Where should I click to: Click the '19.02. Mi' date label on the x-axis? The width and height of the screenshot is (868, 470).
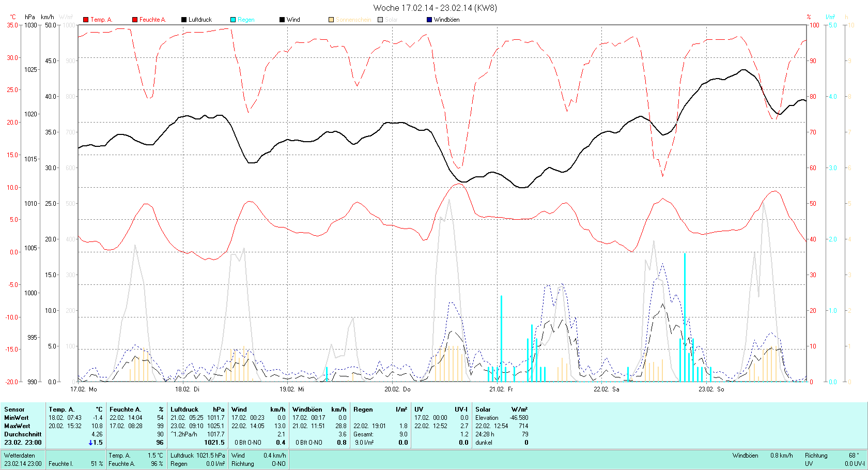(x=292, y=389)
